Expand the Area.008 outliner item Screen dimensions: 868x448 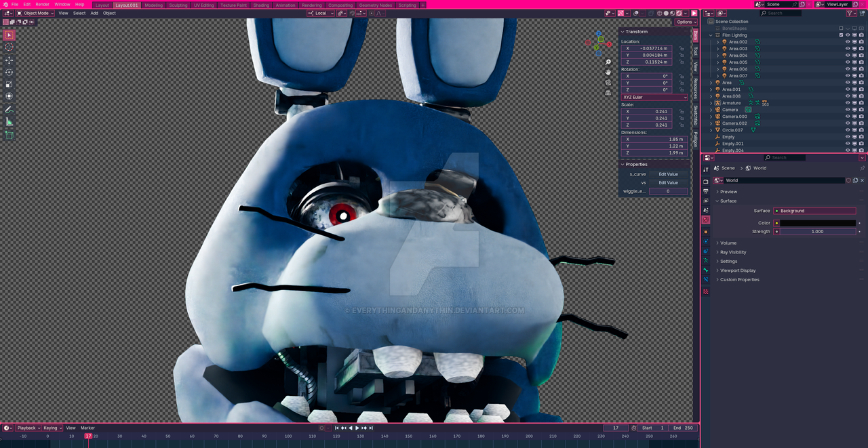click(711, 96)
